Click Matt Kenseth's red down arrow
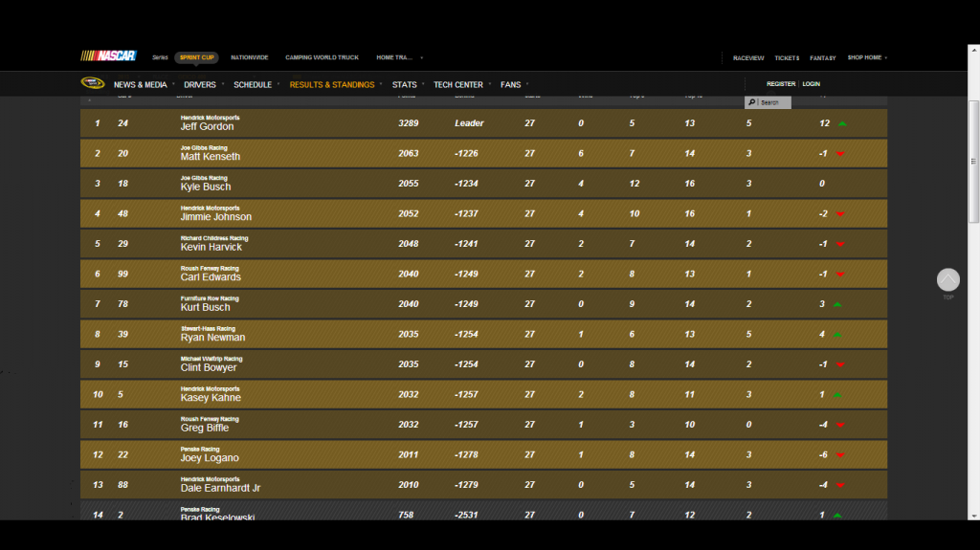Image resolution: width=980 pixels, height=550 pixels. tap(840, 154)
